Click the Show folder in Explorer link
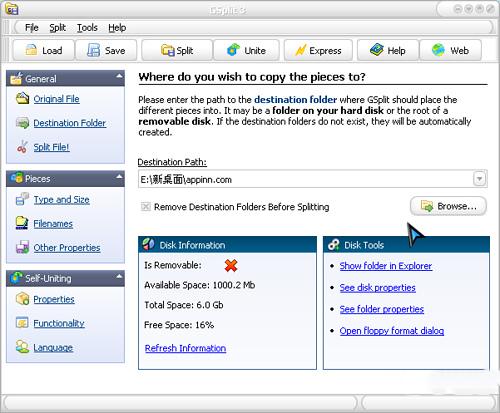 point(386,266)
